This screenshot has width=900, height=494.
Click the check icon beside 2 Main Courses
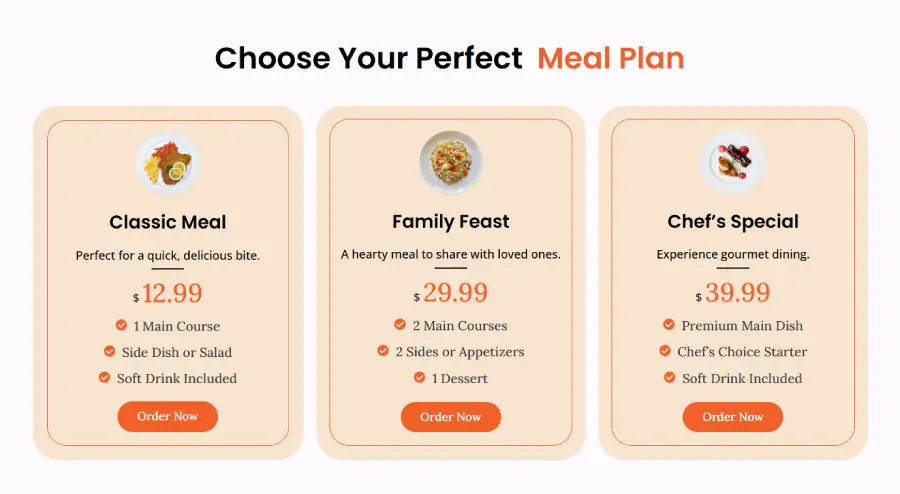(x=400, y=325)
